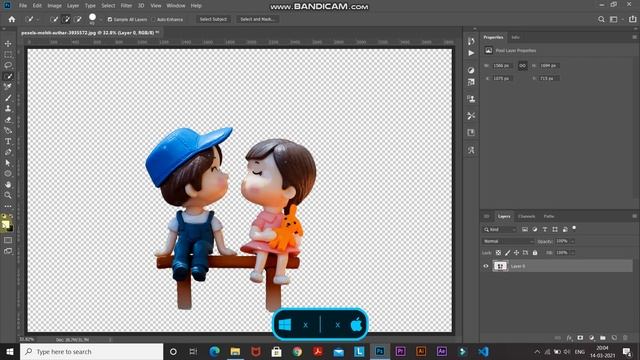Screen dimensions: 640x360
Task: Open the Actions panel play icon
Action: point(471,53)
